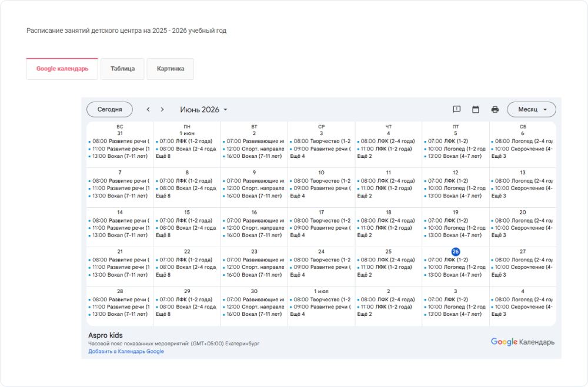
Task: Open the Google Календарь logo
Action: pyautogui.click(x=522, y=342)
